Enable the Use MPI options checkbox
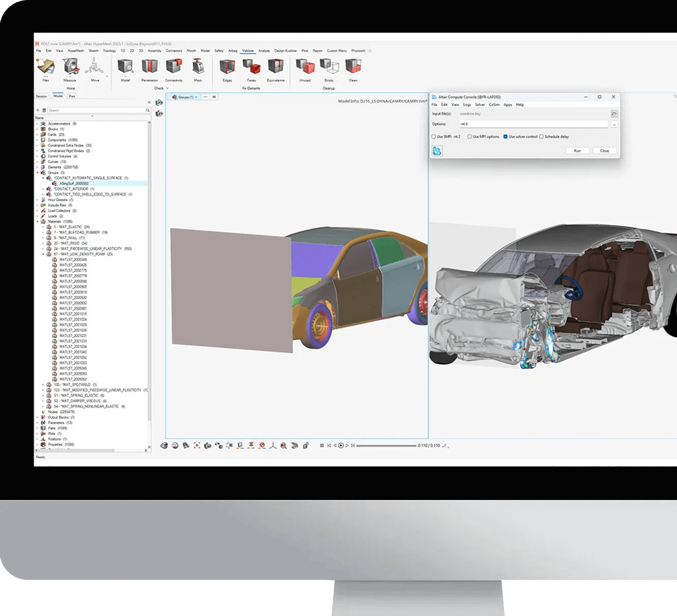The image size is (677, 616). [469, 137]
